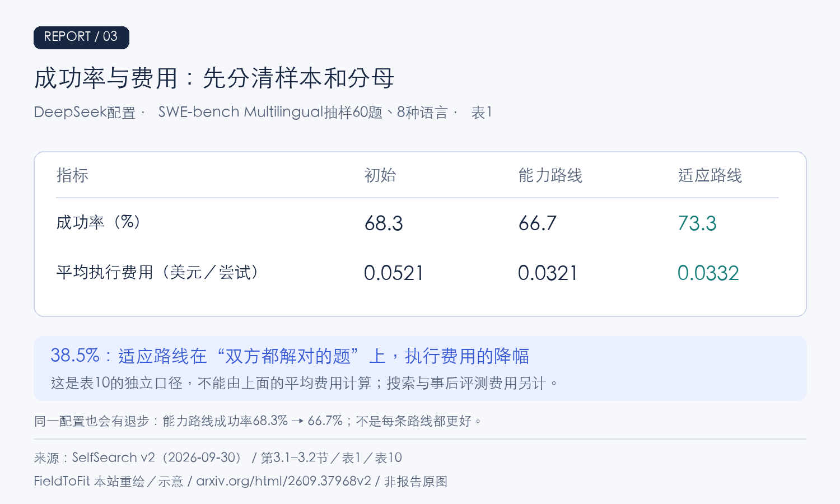Click the blue 38.5% callout headline
840x504 pixels.
click(290, 356)
